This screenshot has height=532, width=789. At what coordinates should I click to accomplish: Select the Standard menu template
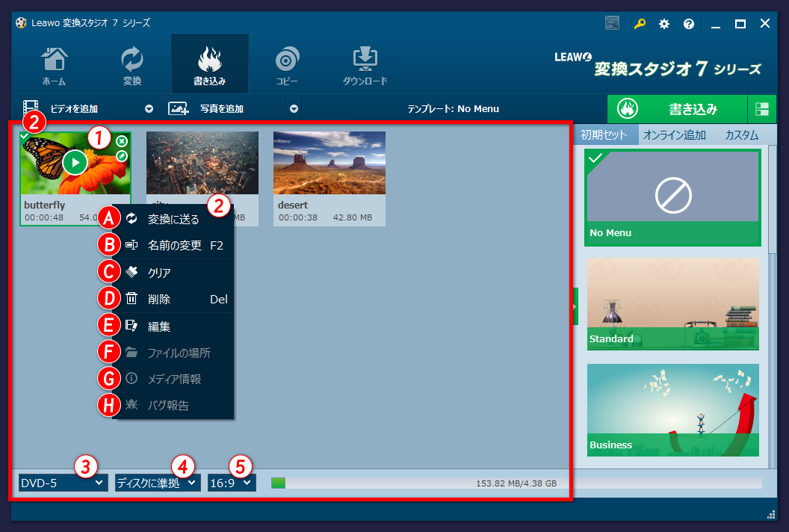click(x=672, y=303)
